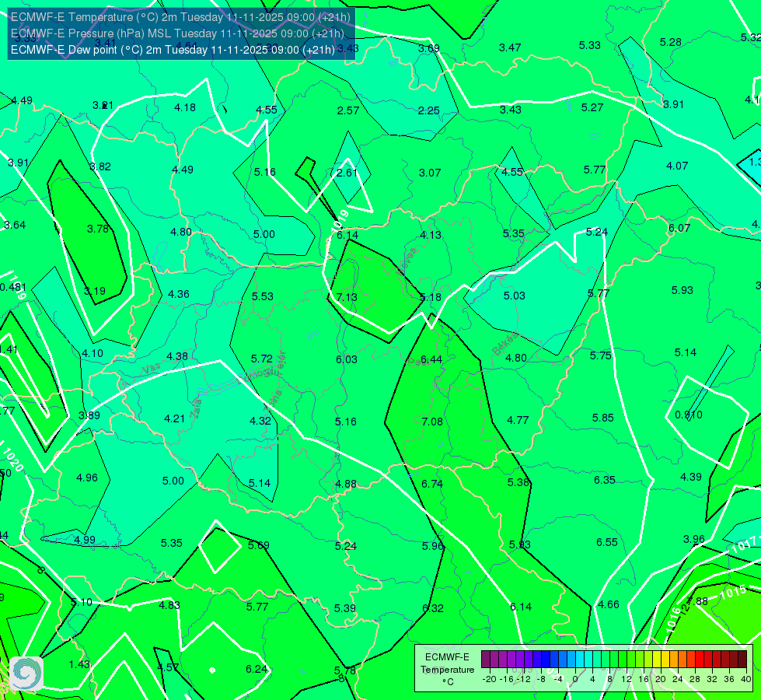Click the Zala county label
Viewport: 761px width, 700px height.
point(197,410)
